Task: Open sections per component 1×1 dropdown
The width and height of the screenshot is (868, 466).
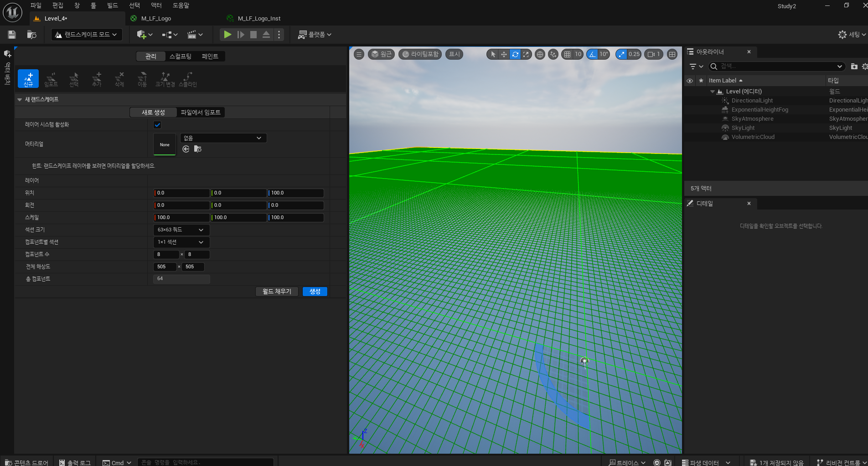Action: tap(181, 242)
